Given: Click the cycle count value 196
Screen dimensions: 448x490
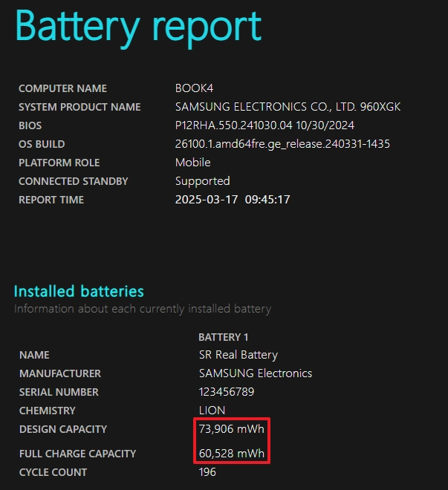Looking at the screenshot, I should (207, 472).
